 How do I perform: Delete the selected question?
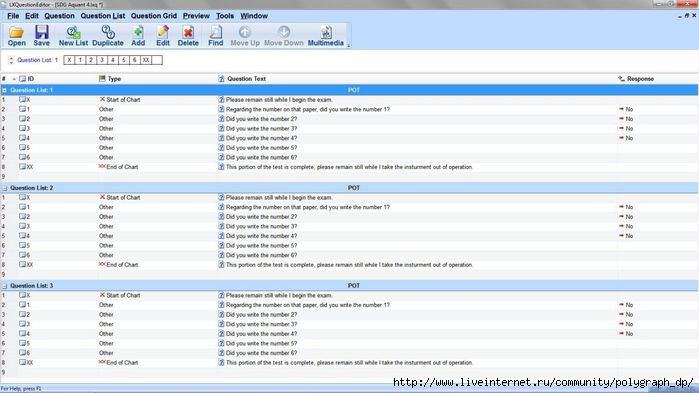[x=188, y=36]
